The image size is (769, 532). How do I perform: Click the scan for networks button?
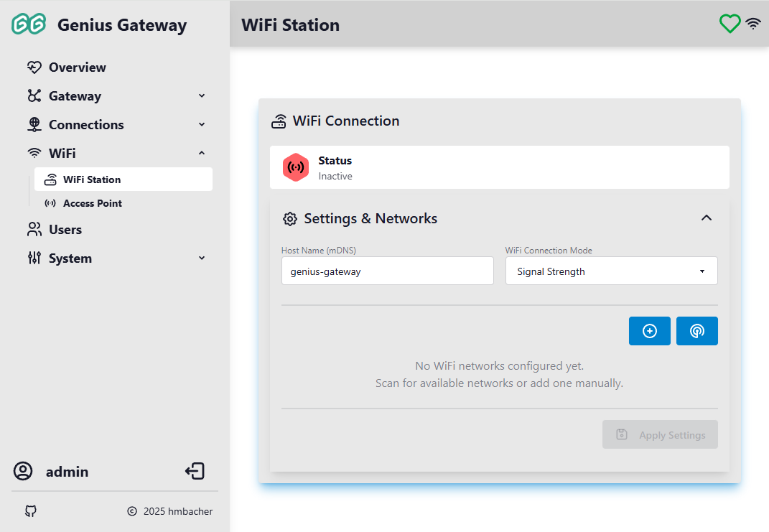pos(696,331)
